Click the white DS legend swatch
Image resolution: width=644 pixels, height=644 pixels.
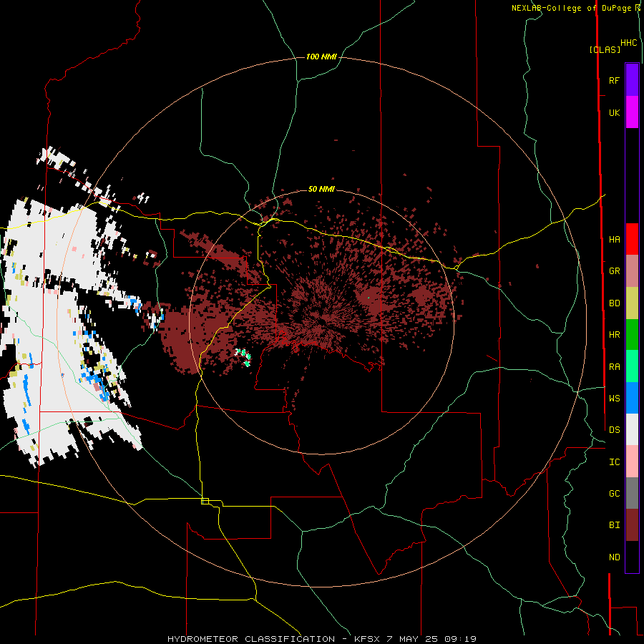tap(632, 429)
